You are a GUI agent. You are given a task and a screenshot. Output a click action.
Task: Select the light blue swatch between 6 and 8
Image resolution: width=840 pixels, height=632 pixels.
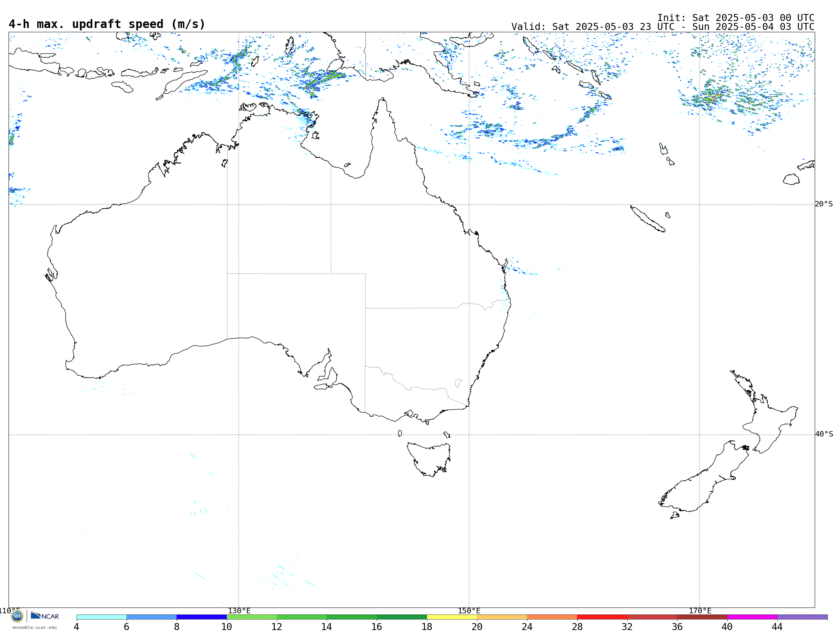tap(152, 617)
